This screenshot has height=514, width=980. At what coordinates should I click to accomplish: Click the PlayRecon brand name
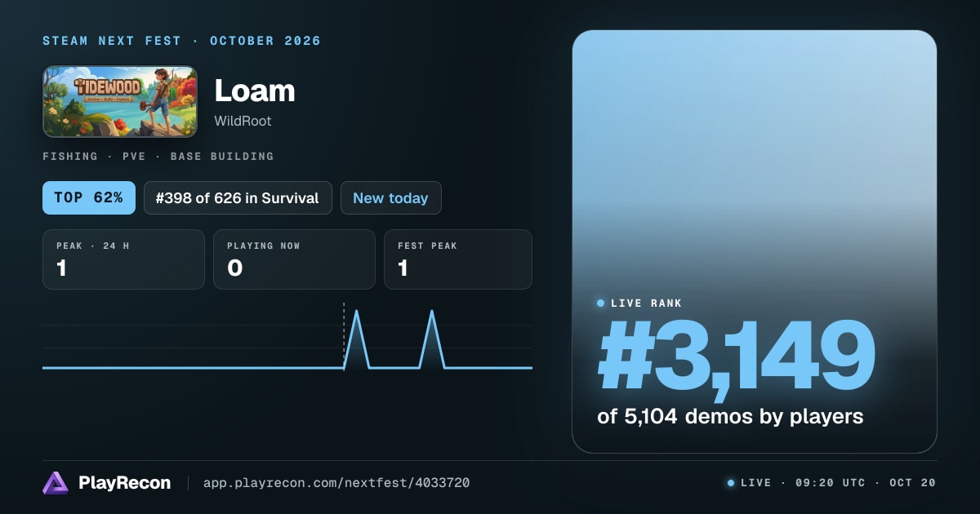(124, 483)
